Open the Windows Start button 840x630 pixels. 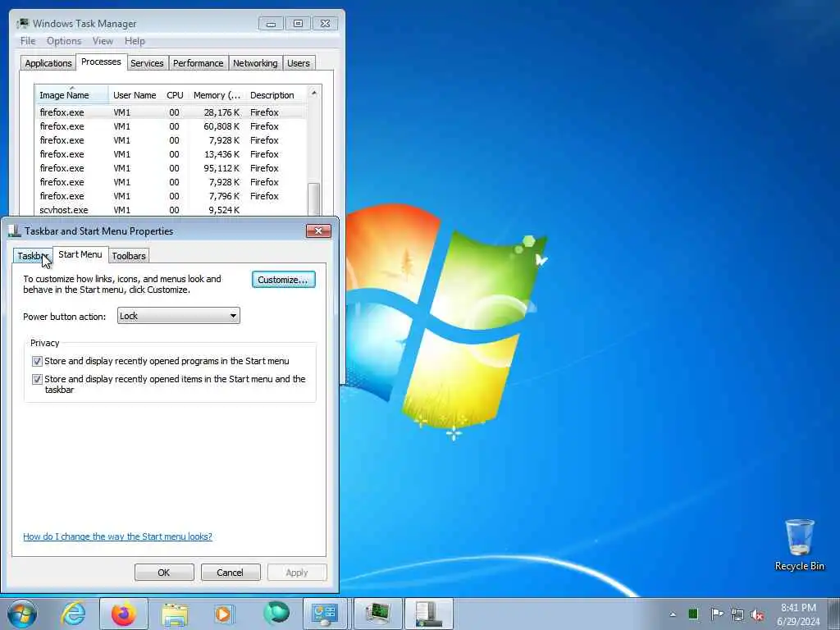click(x=22, y=614)
